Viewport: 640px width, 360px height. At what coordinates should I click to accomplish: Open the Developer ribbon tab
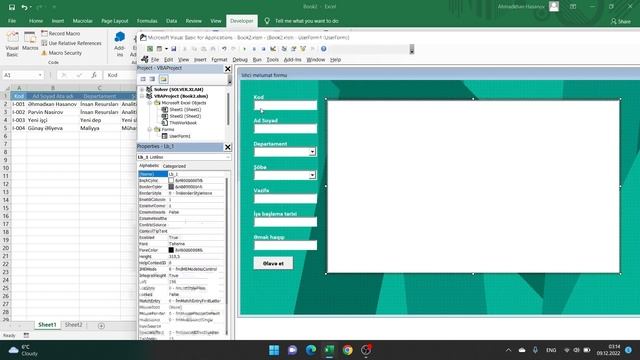[x=242, y=21]
